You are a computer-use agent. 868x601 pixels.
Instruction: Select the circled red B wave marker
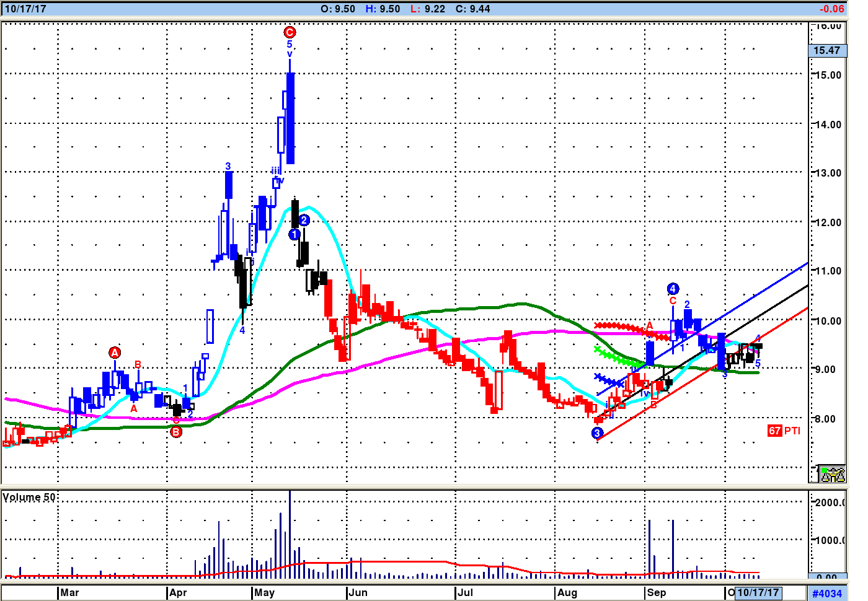pos(176,432)
